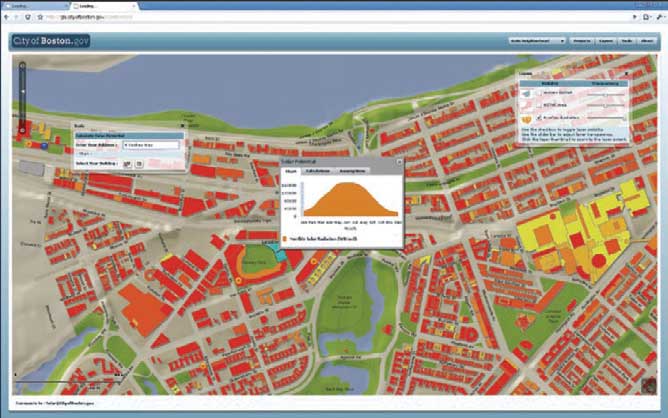Screen dimensions: 668x418
Task: Switch to the Calculations tab
Action: (x=316, y=172)
